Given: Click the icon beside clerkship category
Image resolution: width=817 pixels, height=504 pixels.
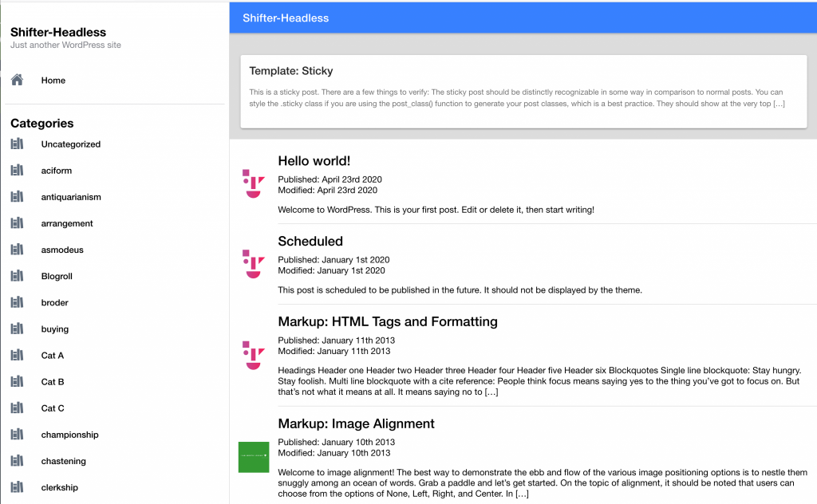Looking at the screenshot, I should pyautogui.click(x=18, y=486).
